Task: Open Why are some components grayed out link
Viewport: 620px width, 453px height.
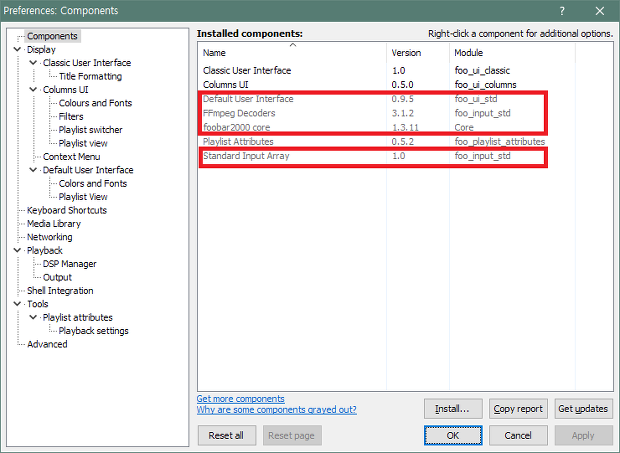Action: (x=276, y=410)
